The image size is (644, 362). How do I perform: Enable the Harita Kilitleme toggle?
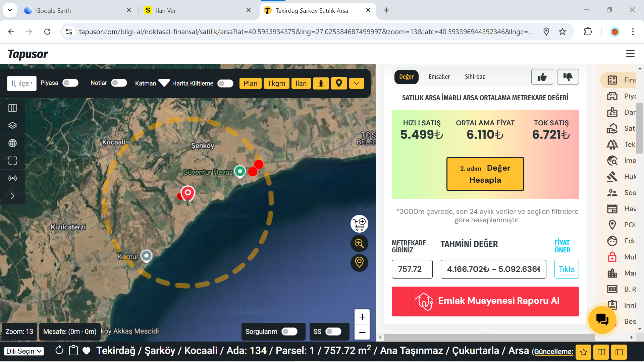point(225,83)
